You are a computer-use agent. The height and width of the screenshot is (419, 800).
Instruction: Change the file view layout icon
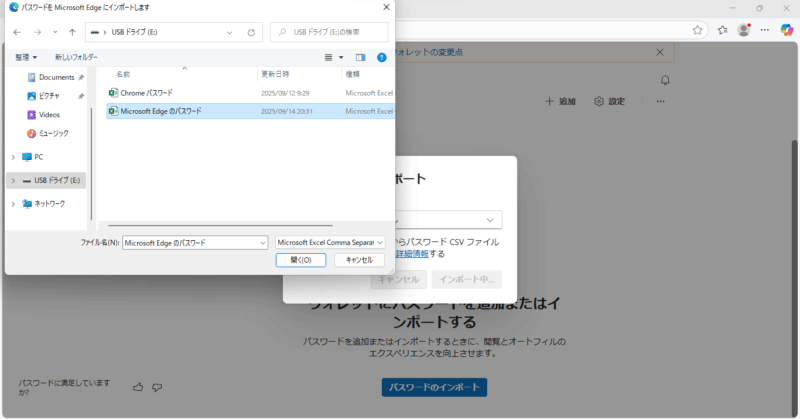329,57
